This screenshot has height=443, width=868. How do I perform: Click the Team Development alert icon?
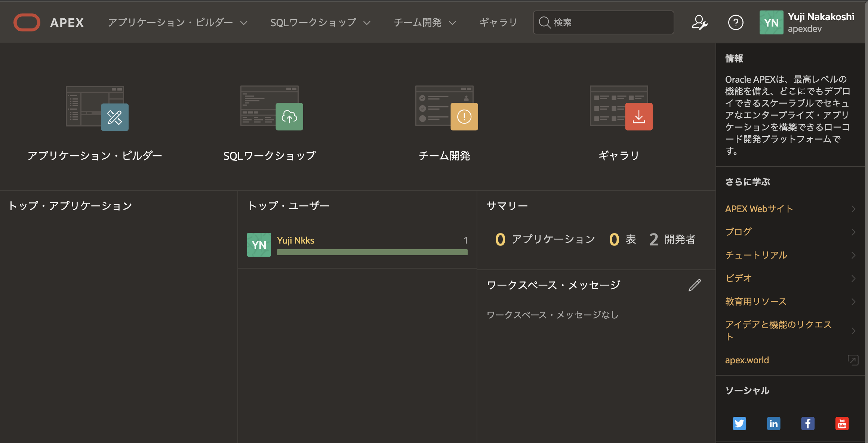[x=464, y=117]
